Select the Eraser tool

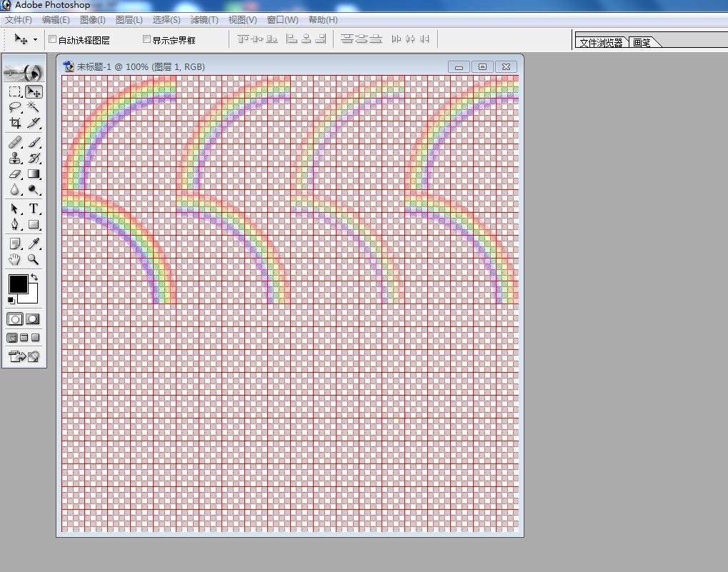[15, 174]
